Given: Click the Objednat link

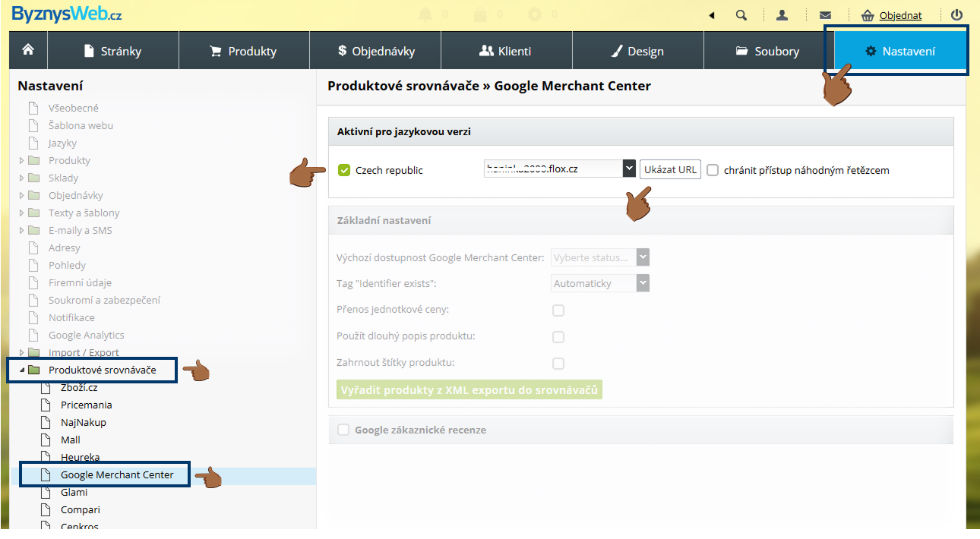Looking at the screenshot, I should (x=901, y=15).
